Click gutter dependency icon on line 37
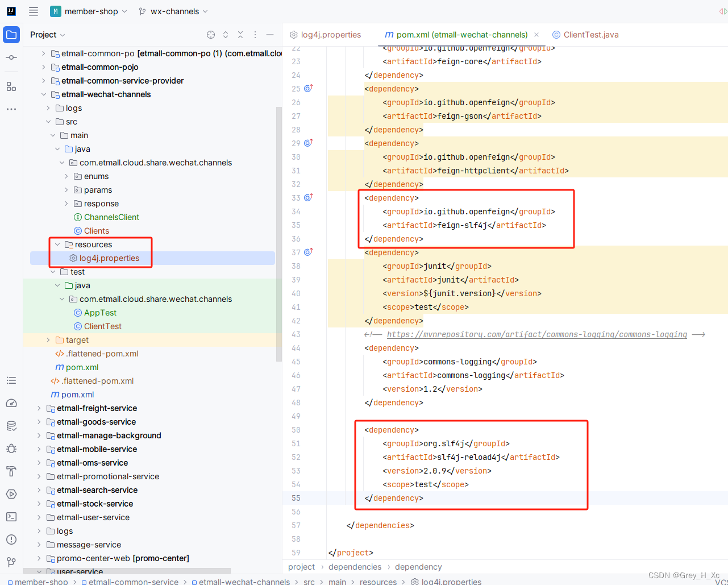The width and height of the screenshot is (728, 585). pyautogui.click(x=309, y=252)
